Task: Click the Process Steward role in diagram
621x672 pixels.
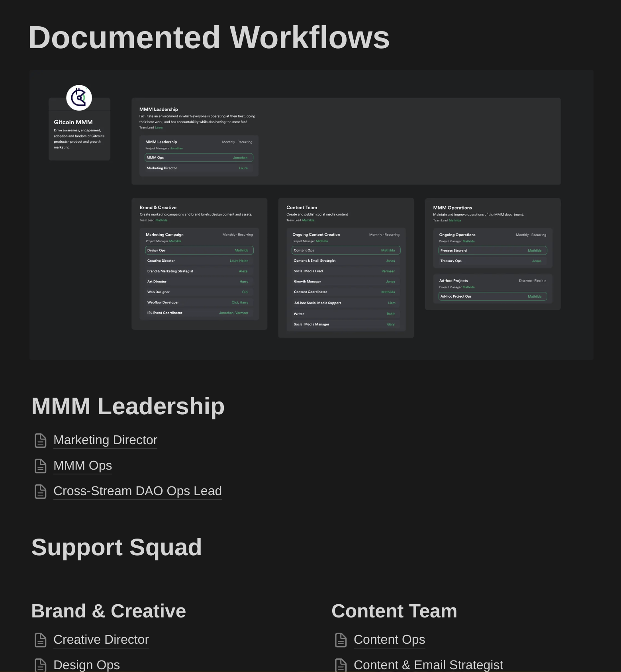Action: click(492, 251)
